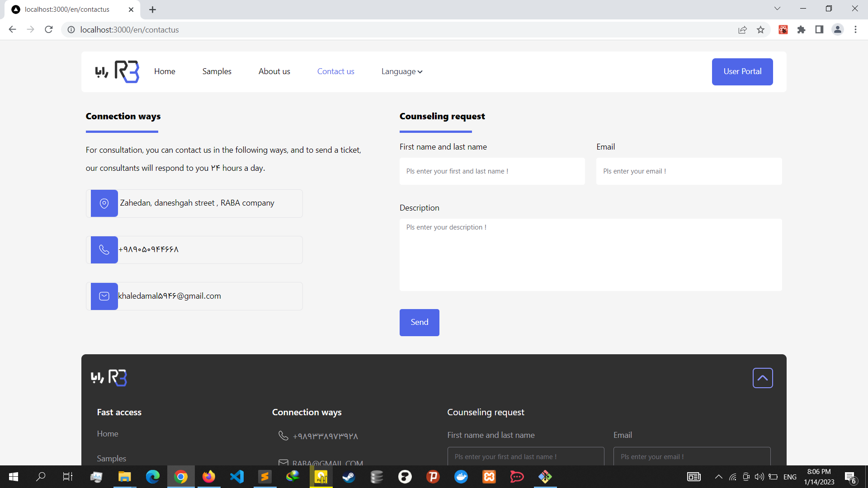Click the envelope icon beside the gmail address

(x=104, y=296)
